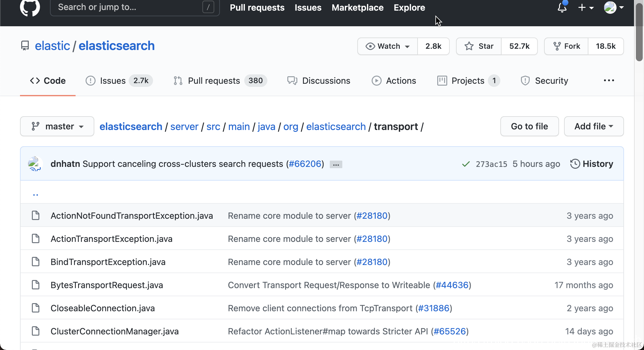Image resolution: width=644 pixels, height=350 pixels.
Task: Click file icon for BindTransportException.java
Action: [x=36, y=262]
